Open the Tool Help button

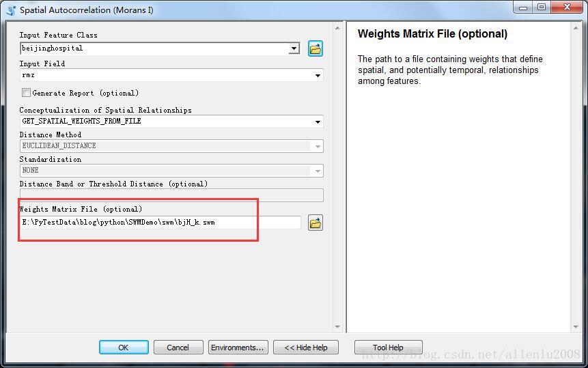(x=388, y=348)
